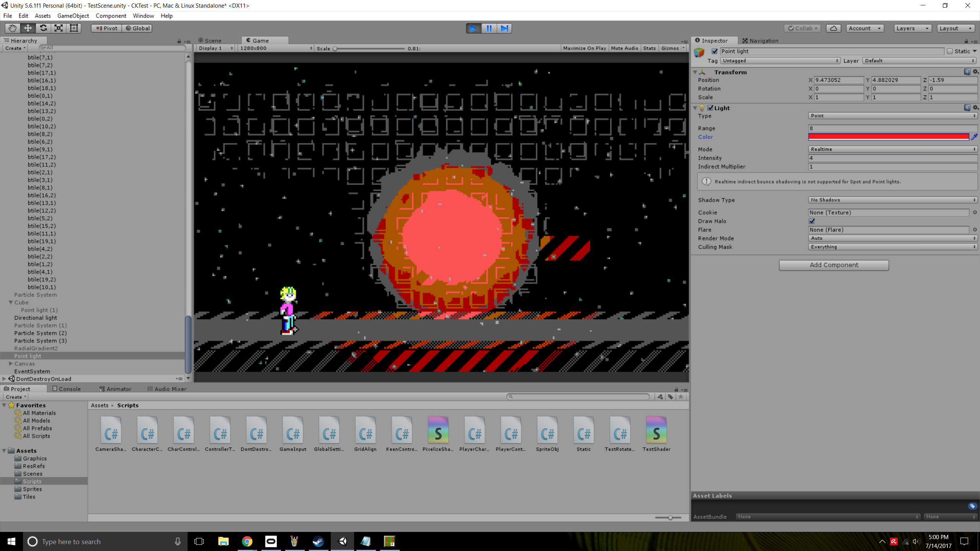
Task: Click Hierarchy Create button
Action: pyautogui.click(x=15, y=48)
